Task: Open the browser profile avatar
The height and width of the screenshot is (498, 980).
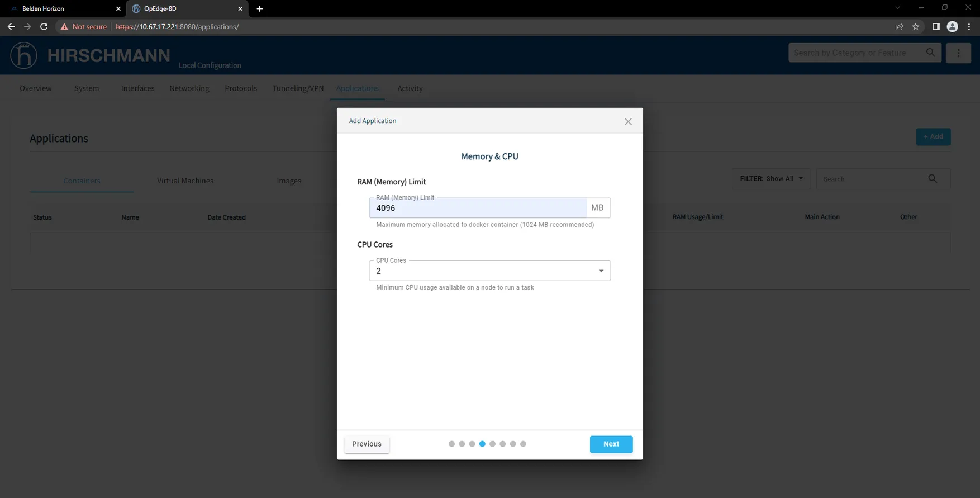Action: (953, 26)
